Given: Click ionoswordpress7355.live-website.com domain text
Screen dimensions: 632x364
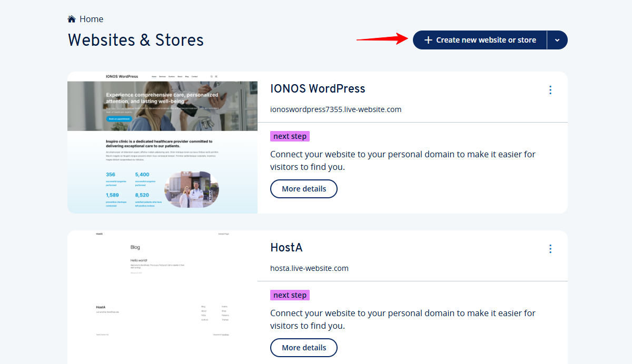Looking at the screenshot, I should coord(336,109).
